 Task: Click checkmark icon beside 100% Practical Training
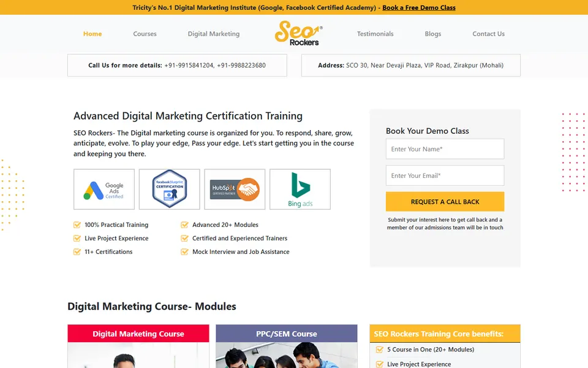tap(77, 224)
